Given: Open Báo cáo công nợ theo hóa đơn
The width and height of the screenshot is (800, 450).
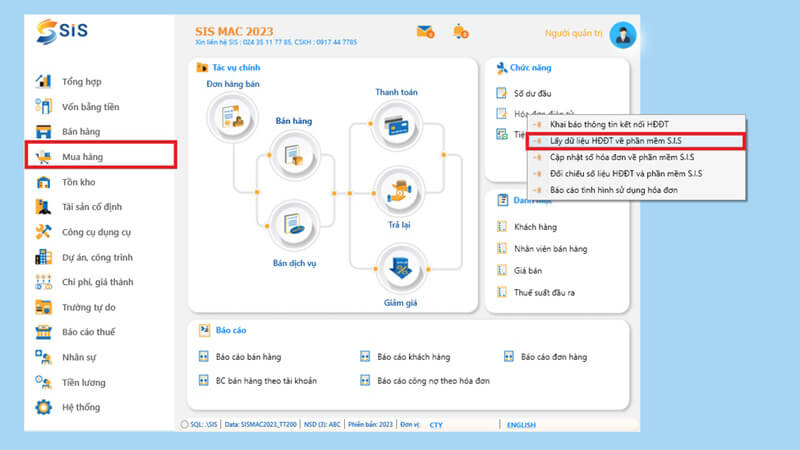Looking at the screenshot, I should pos(433,381).
